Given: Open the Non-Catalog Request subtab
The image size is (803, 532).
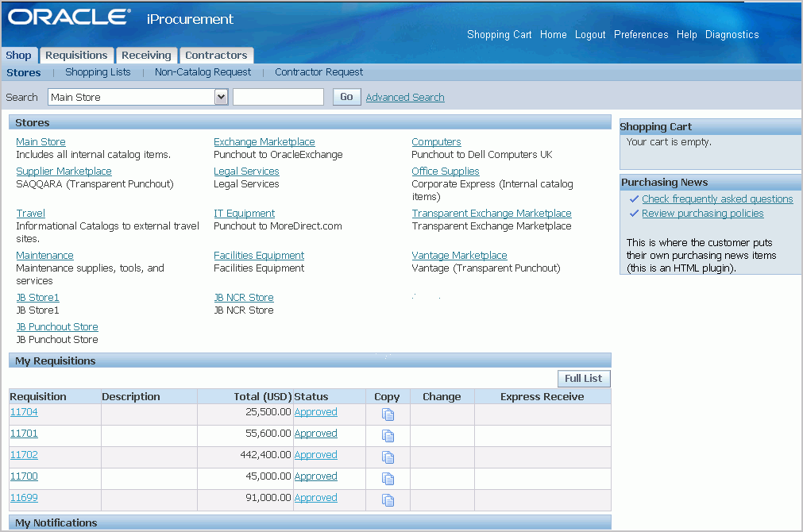Looking at the screenshot, I should 203,72.
